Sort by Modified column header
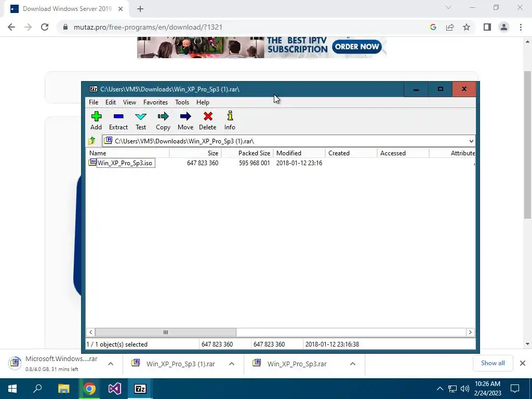Screen dimensions: 532x399 pos(299,153)
